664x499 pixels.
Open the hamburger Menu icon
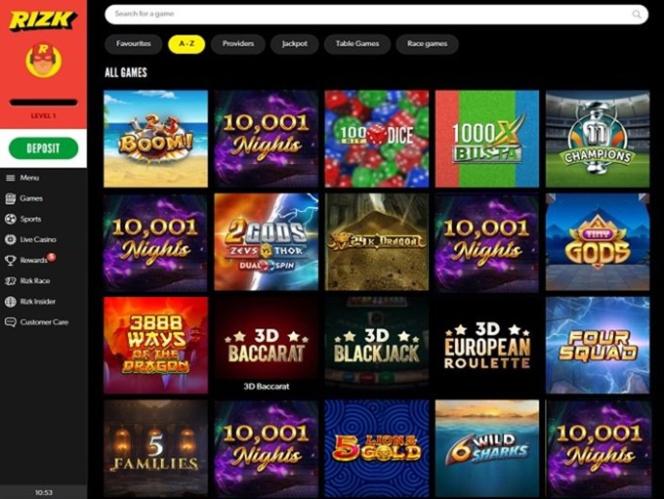[10, 178]
